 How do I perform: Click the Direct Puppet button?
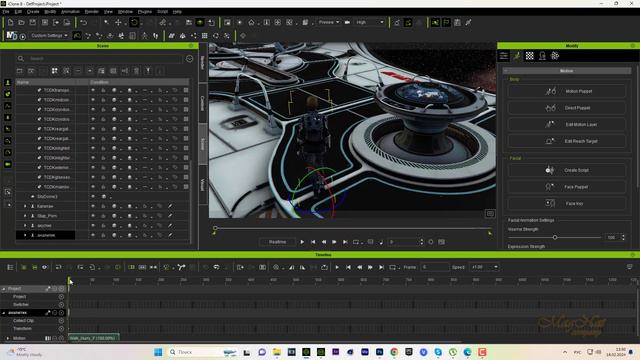(x=567, y=108)
